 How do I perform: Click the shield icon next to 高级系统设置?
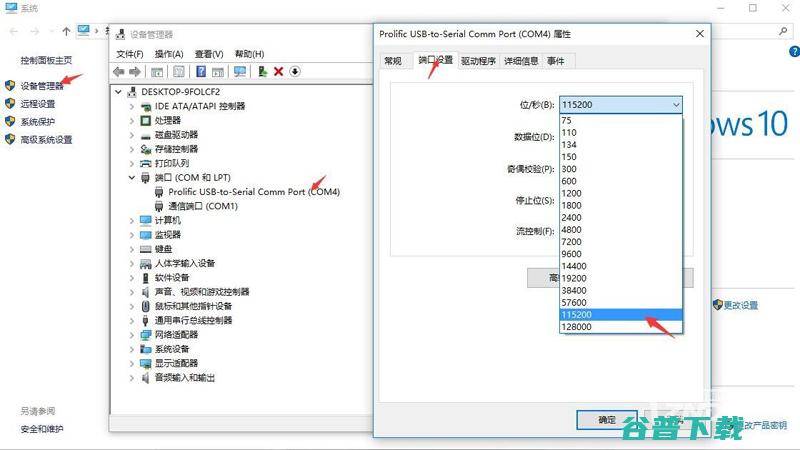[10, 139]
